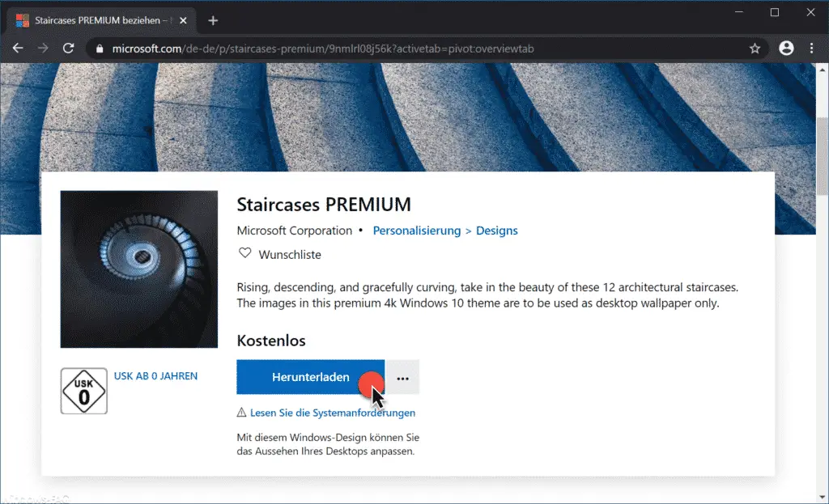
Task: Open the browser profile account menu
Action: point(786,49)
